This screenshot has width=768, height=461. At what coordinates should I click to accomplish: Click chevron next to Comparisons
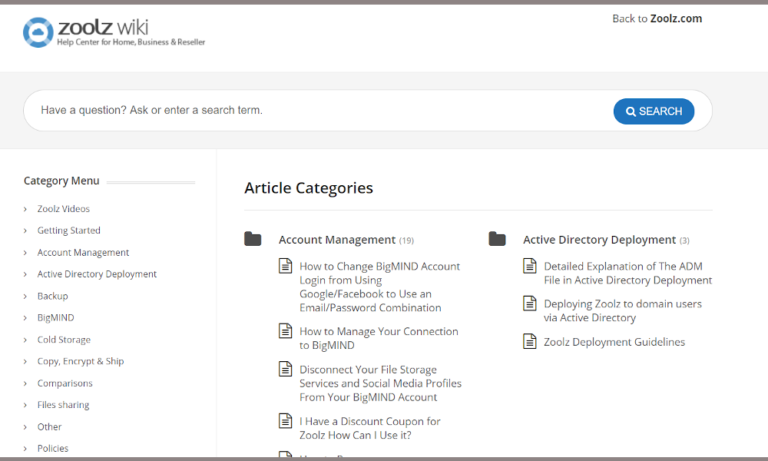(x=25, y=384)
